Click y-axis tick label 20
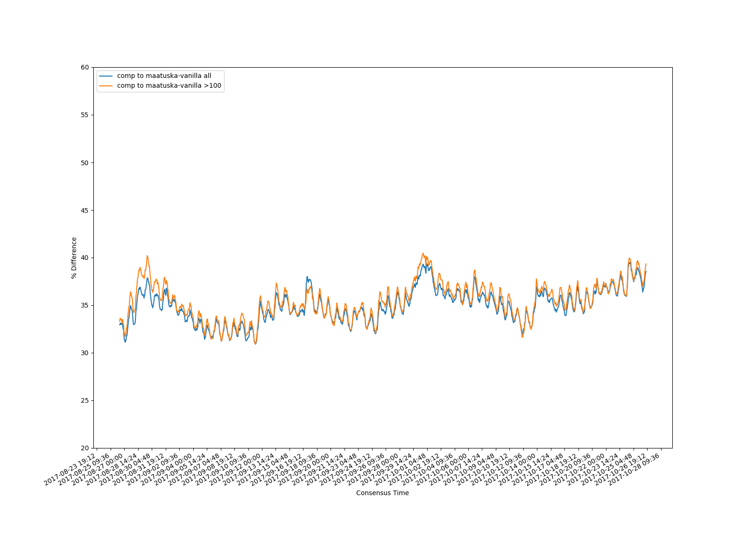This screenshot has height=560, width=747. pos(85,448)
